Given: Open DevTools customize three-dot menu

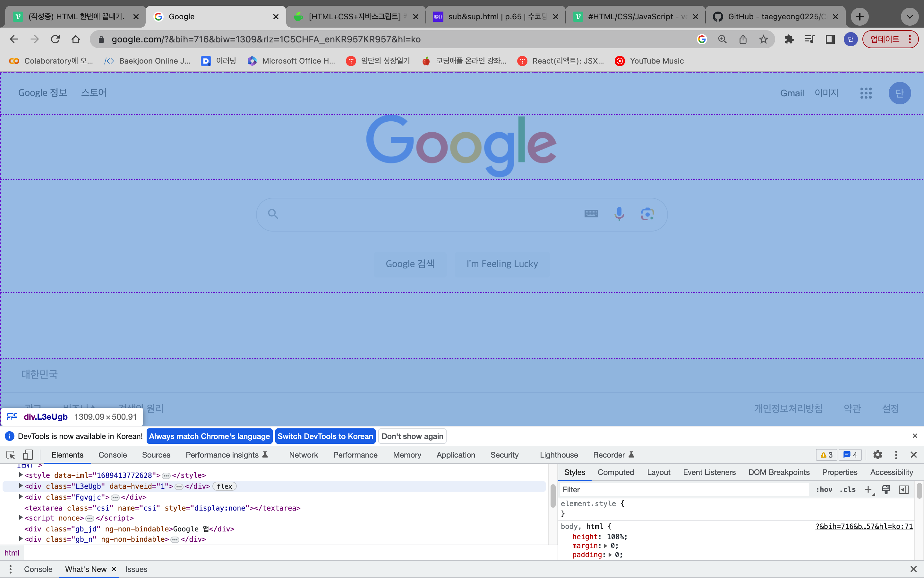Looking at the screenshot, I should pos(896,455).
